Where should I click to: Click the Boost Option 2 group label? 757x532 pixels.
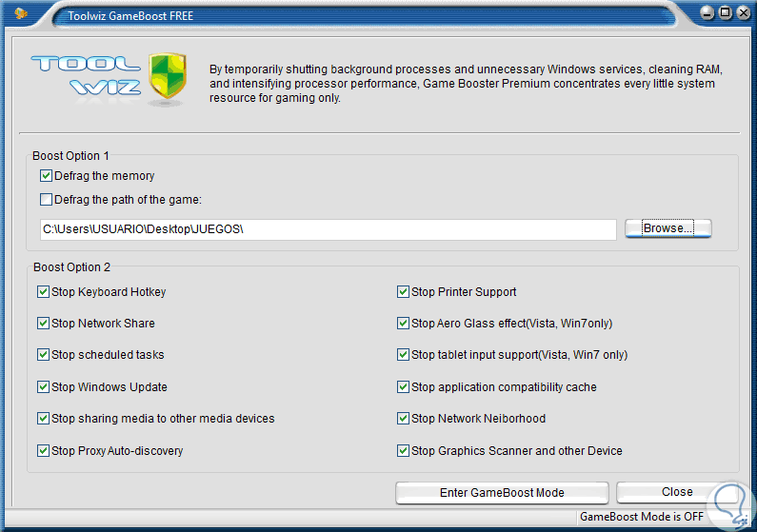[71, 267]
